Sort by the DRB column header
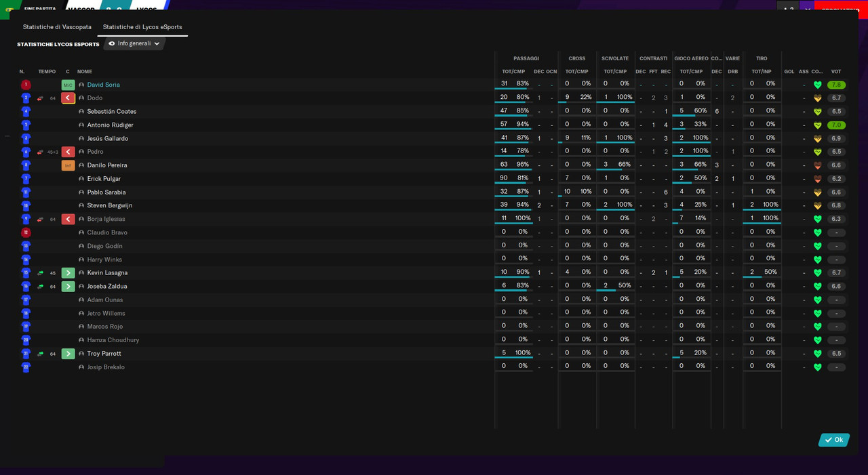This screenshot has width=868, height=475. tap(733, 71)
